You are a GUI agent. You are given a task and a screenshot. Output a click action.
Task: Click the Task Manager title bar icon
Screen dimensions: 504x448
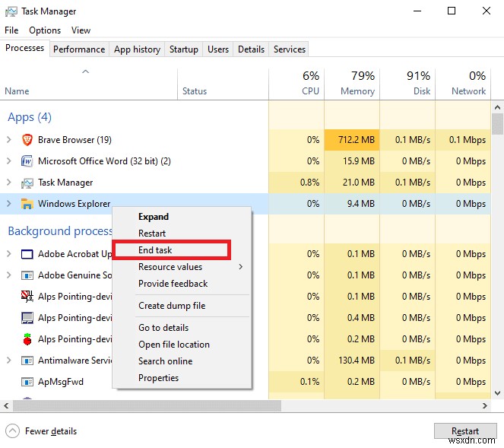pos(11,11)
